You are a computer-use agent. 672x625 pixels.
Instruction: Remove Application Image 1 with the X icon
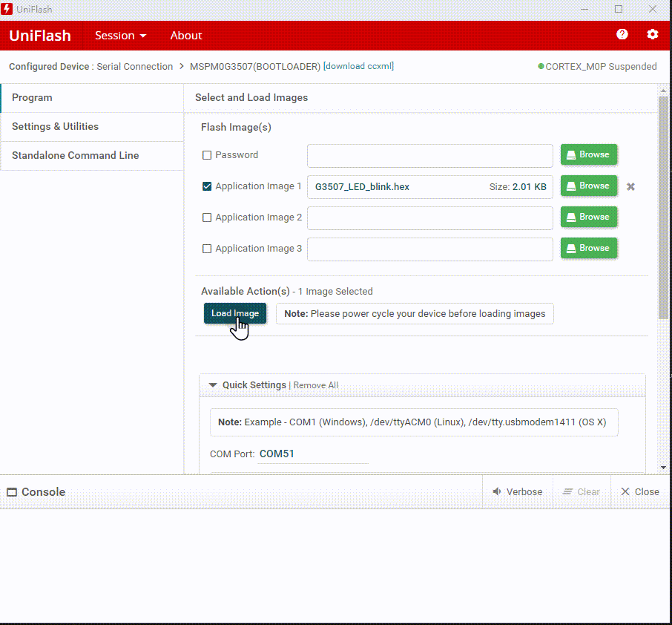[x=630, y=186]
